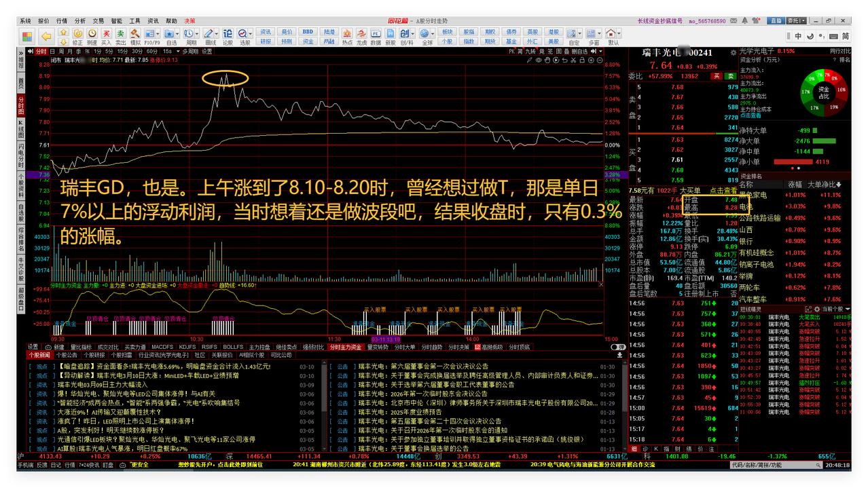Image resolution: width=868 pixels, height=488 pixels.
Task: Click the 修正 toolbar icon
Action: tap(77, 33)
